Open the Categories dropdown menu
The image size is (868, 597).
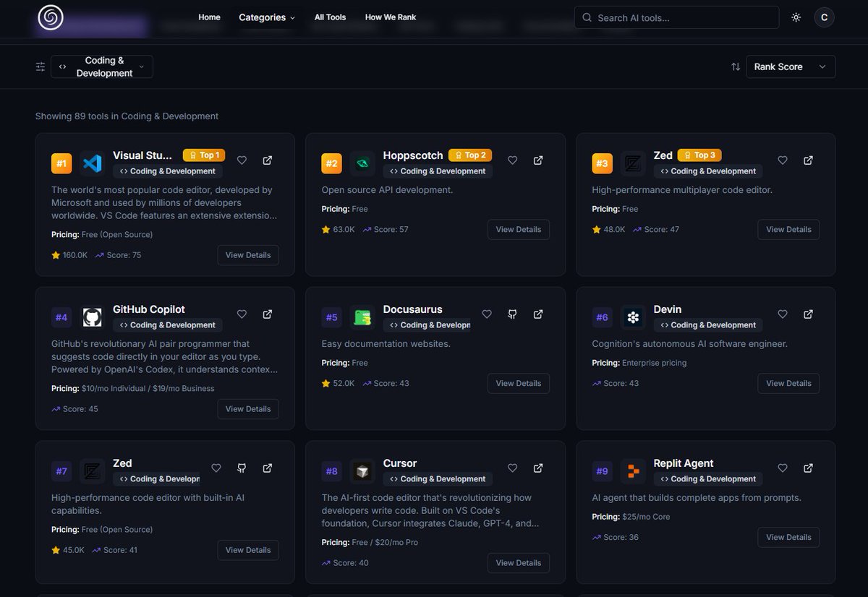[x=267, y=17]
